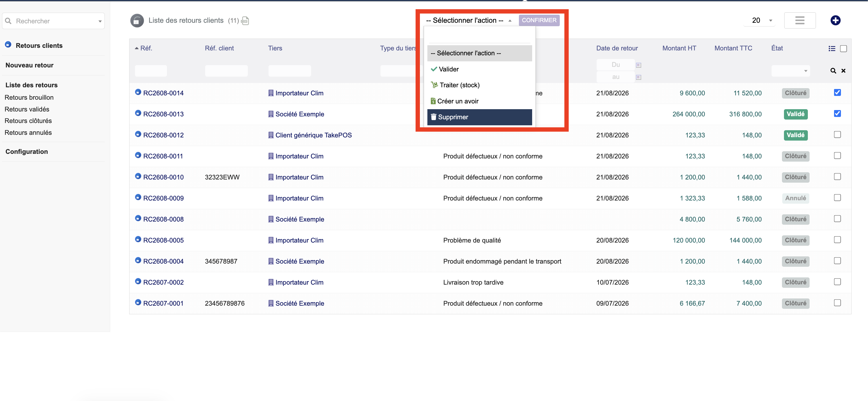Select Valider in the action list
Viewport: 868px width, 401px height.
(x=479, y=69)
